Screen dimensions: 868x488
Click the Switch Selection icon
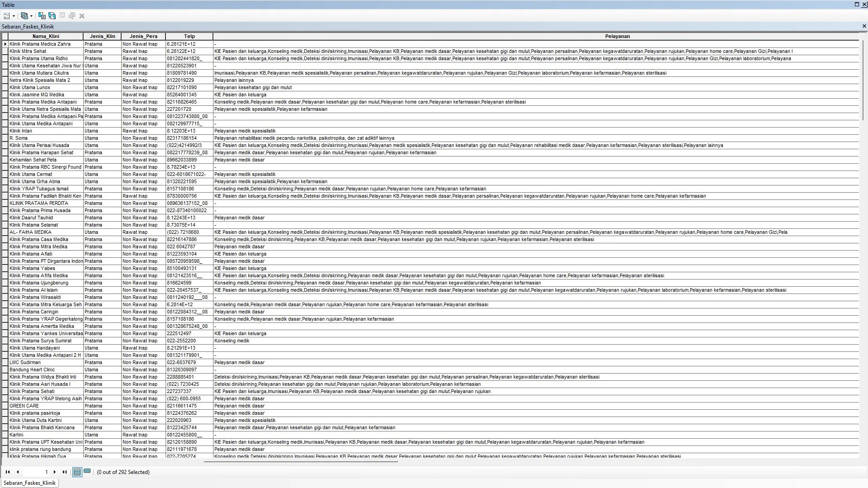(52, 16)
